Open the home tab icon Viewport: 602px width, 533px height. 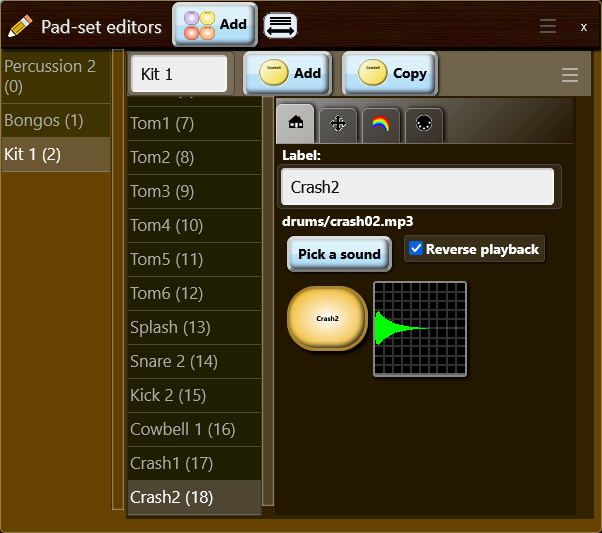pos(295,123)
